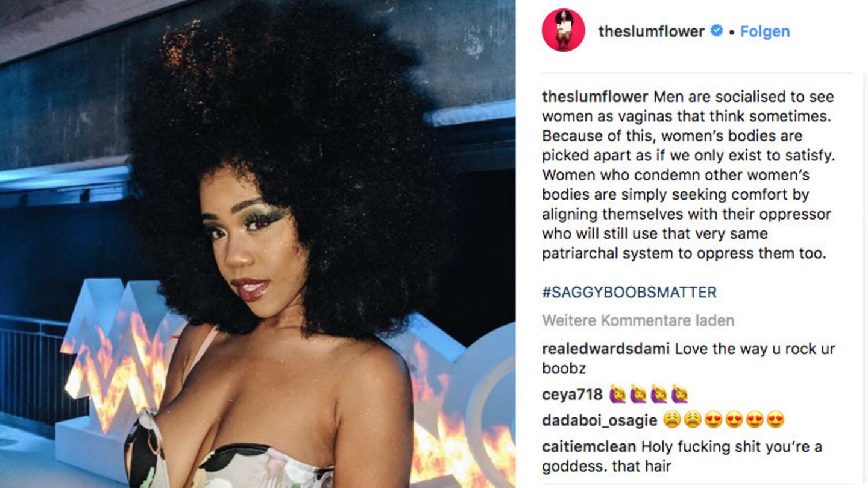
Task: Load more comments via Weitere Kommentare laden
Action: 638,320
